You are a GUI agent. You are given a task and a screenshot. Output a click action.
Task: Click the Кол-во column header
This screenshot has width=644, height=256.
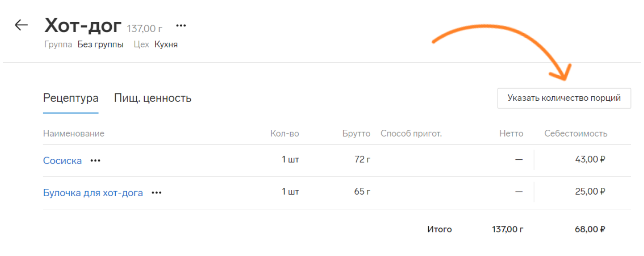point(285,133)
